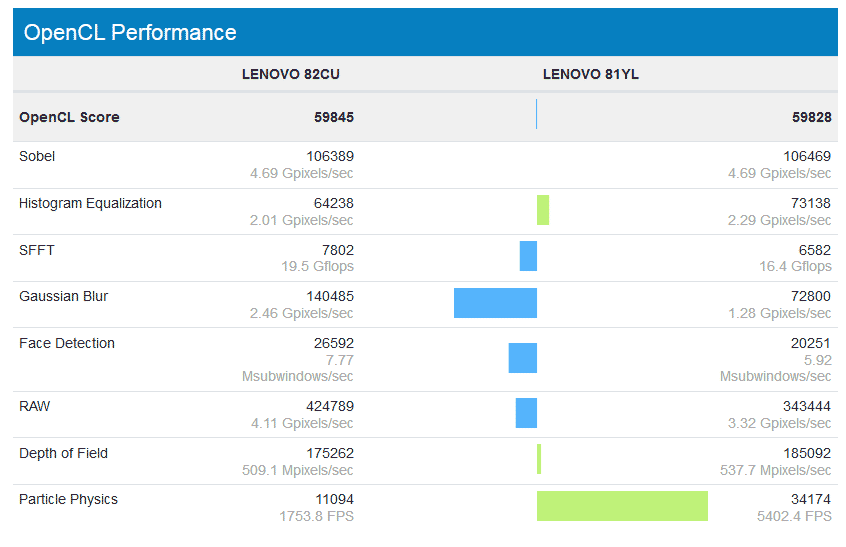Click the 5402.4 FPS value
Viewport: 846px width, 547px height.
coord(794,517)
